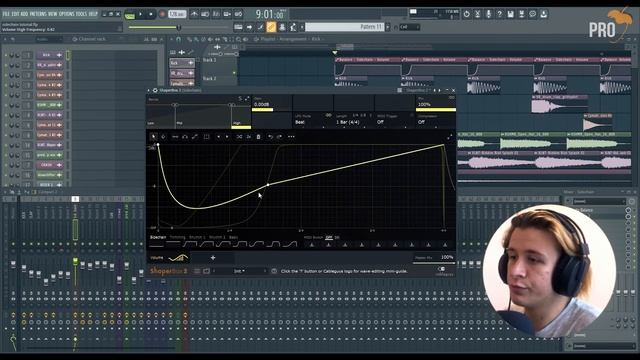Select the Sidechain preset tab

158,237
